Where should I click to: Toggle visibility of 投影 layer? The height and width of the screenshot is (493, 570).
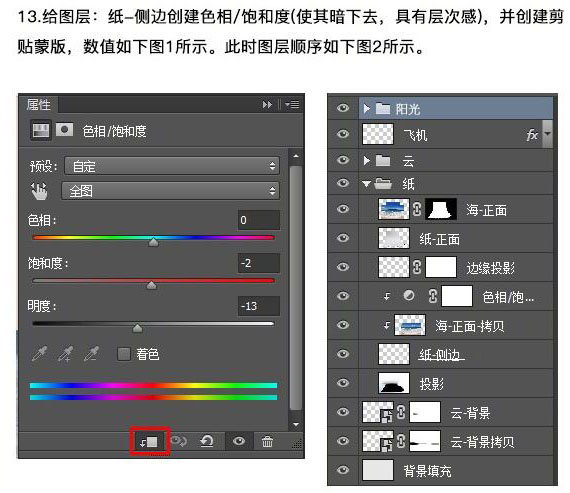[x=343, y=383]
